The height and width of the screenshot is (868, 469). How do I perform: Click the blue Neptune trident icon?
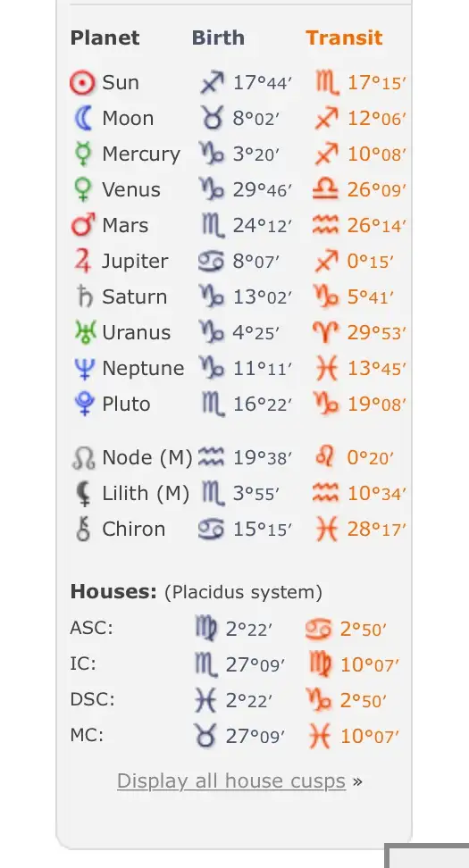[84, 368]
